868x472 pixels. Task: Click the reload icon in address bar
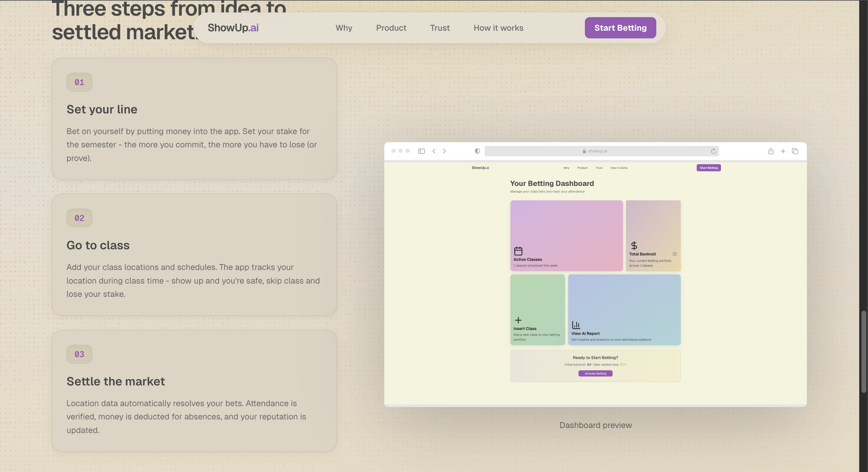pyautogui.click(x=713, y=151)
